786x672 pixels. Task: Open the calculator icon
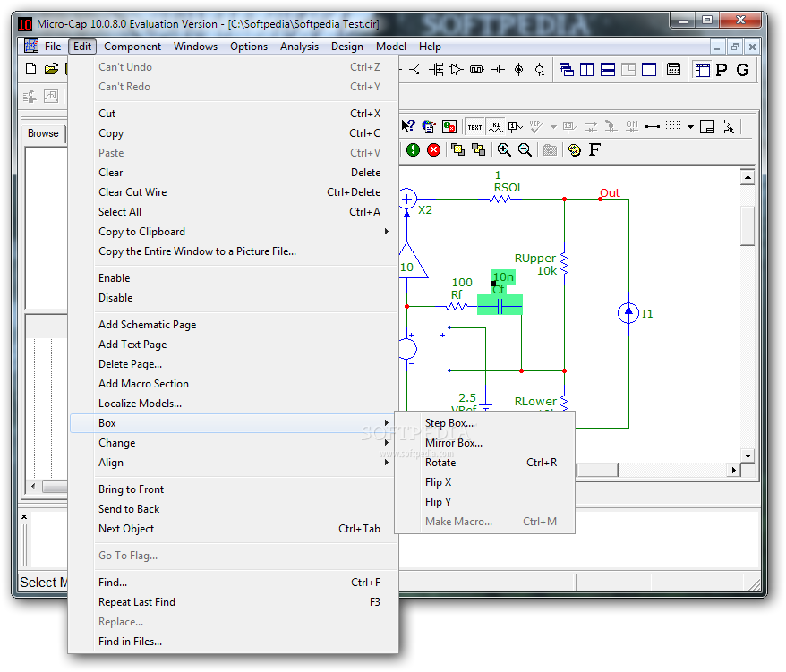click(x=674, y=69)
